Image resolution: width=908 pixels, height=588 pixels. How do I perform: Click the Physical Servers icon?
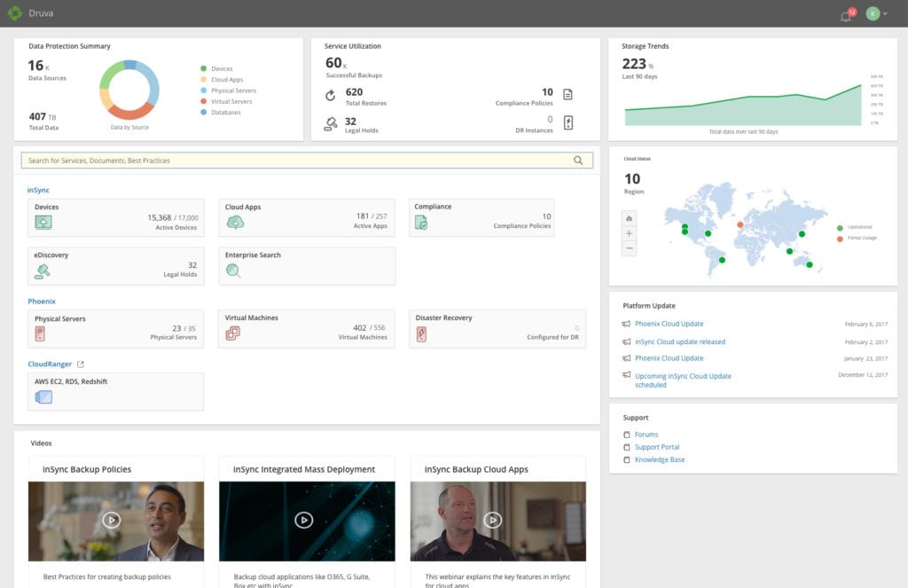point(40,333)
